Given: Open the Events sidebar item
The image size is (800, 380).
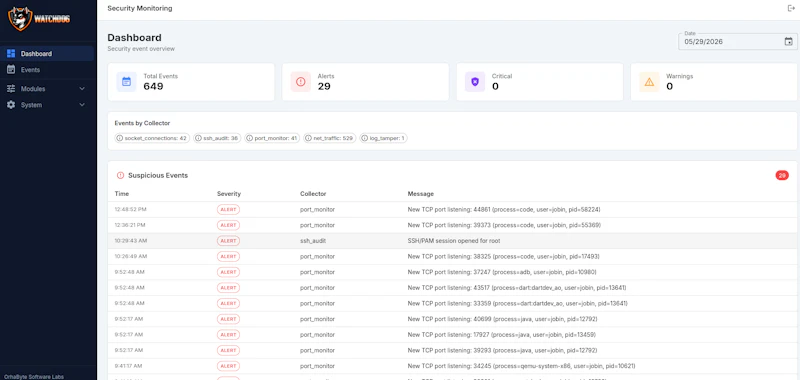Looking at the screenshot, I should point(47,70).
